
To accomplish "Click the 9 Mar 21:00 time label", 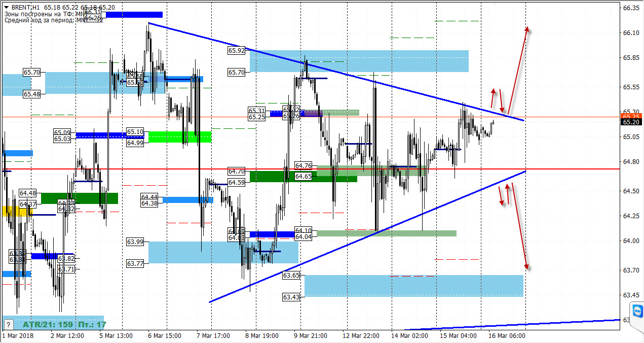I will click(312, 336).
